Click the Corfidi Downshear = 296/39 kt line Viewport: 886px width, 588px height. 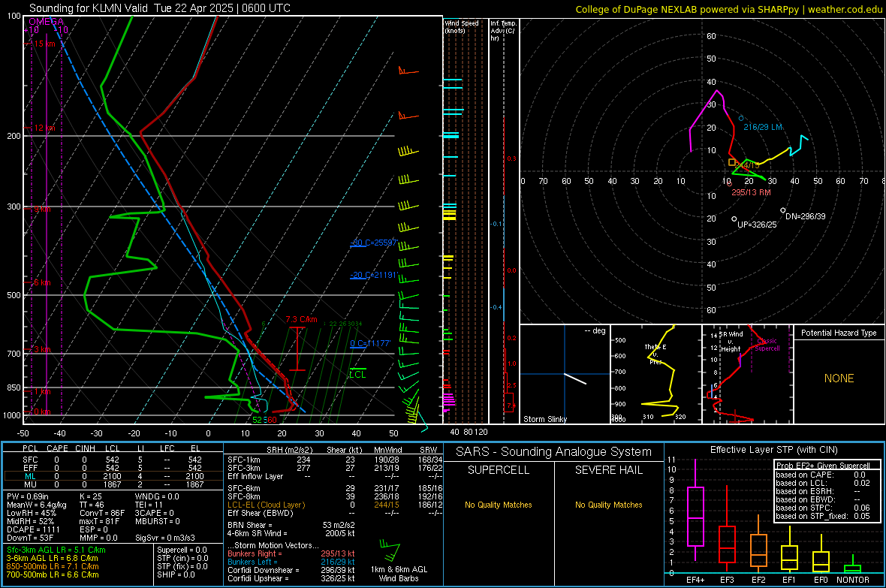click(291, 570)
